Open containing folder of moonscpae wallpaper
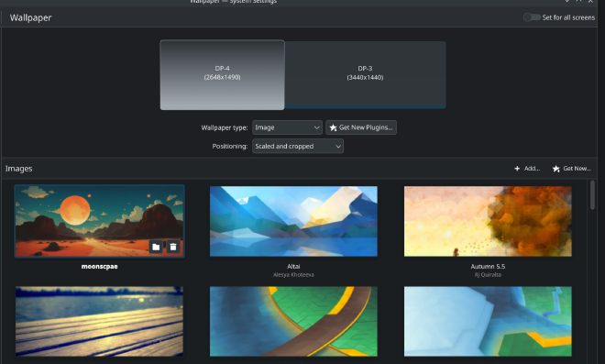The image size is (605, 364). (x=156, y=247)
